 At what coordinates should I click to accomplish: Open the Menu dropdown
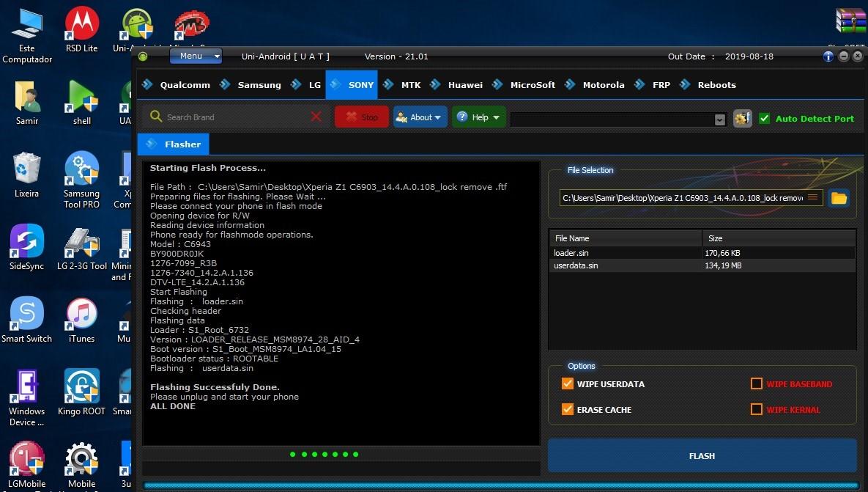[196, 56]
